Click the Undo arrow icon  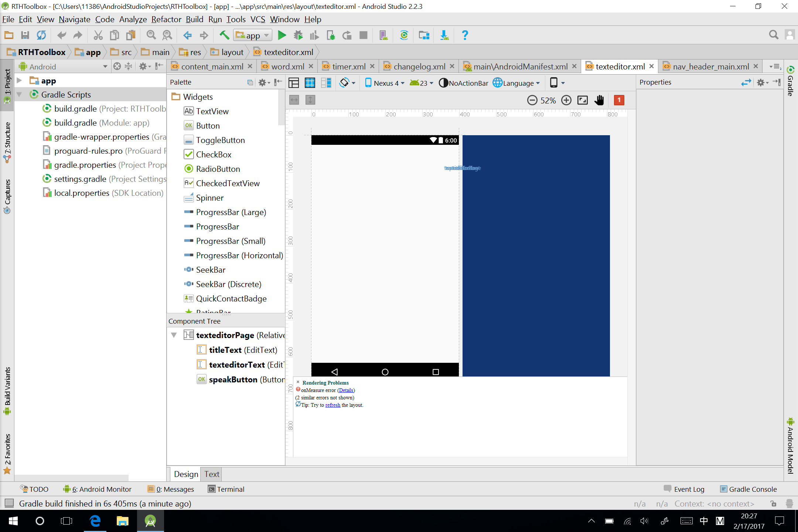point(61,35)
